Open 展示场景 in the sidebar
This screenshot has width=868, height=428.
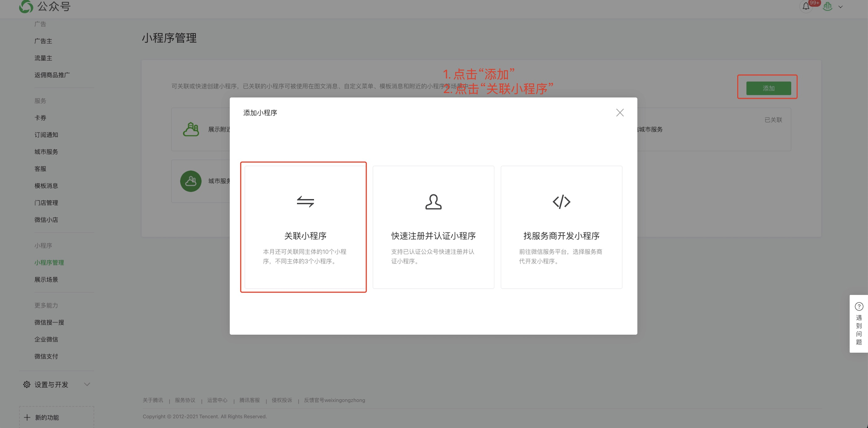point(46,279)
